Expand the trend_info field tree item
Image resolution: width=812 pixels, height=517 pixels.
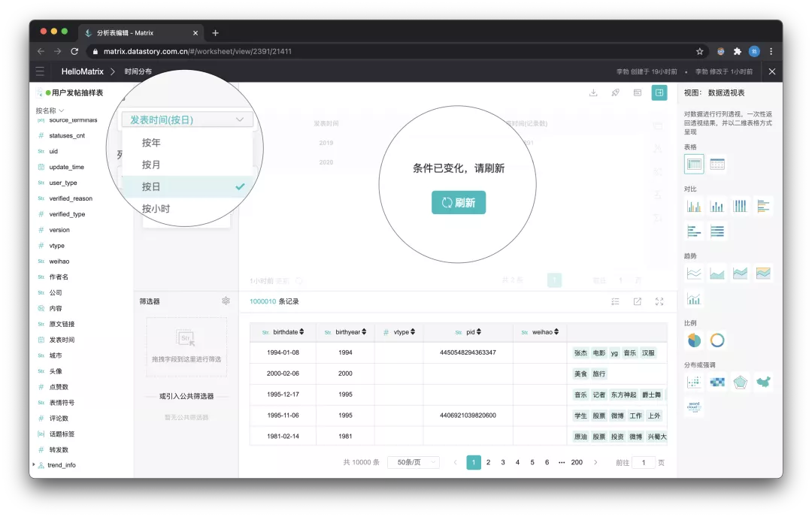(x=34, y=464)
